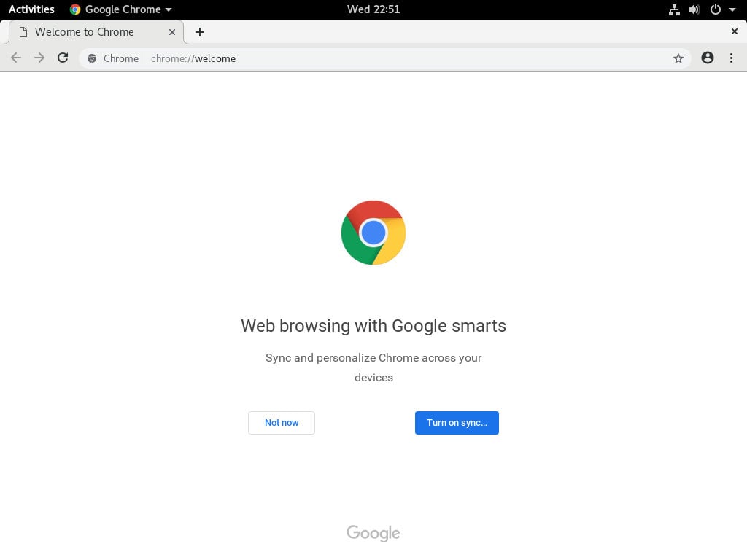
Task: Reload the page with the refresh icon
Action: click(x=63, y=58)
